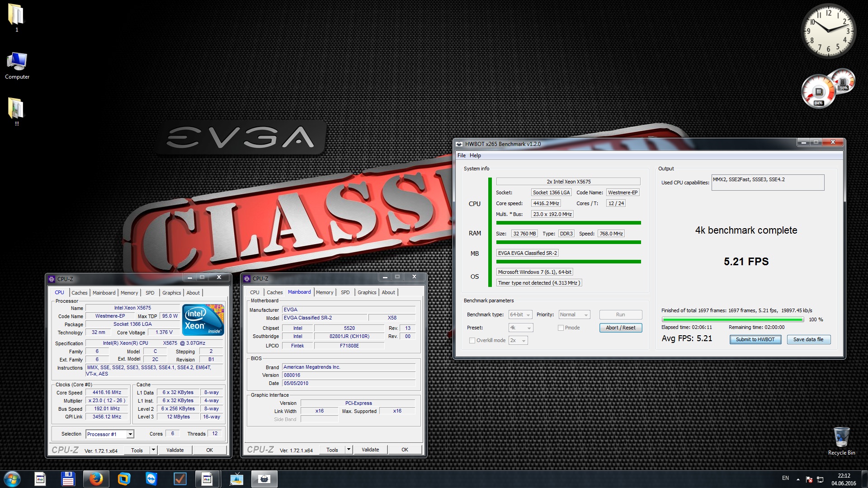
Task: Click the Mainboard CPU-Z window title icon
Action: coord(247,278)
